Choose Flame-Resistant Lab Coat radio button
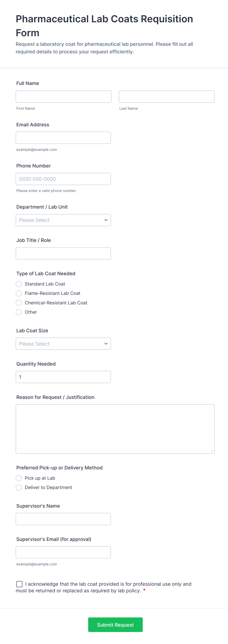This screenshot has height=644, width=228. pos(19,293)
